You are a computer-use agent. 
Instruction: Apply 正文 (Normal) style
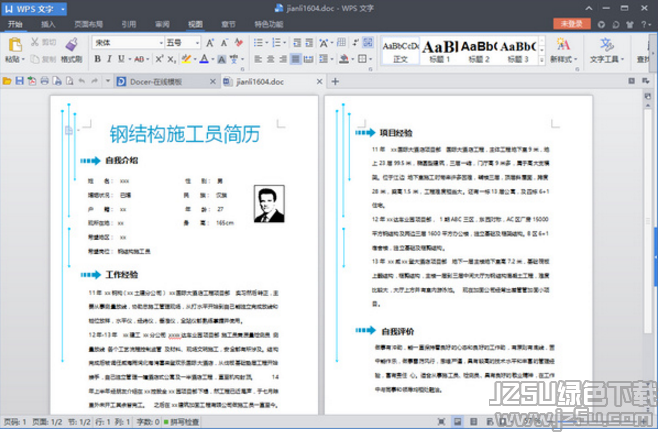(x=400, y=51)
